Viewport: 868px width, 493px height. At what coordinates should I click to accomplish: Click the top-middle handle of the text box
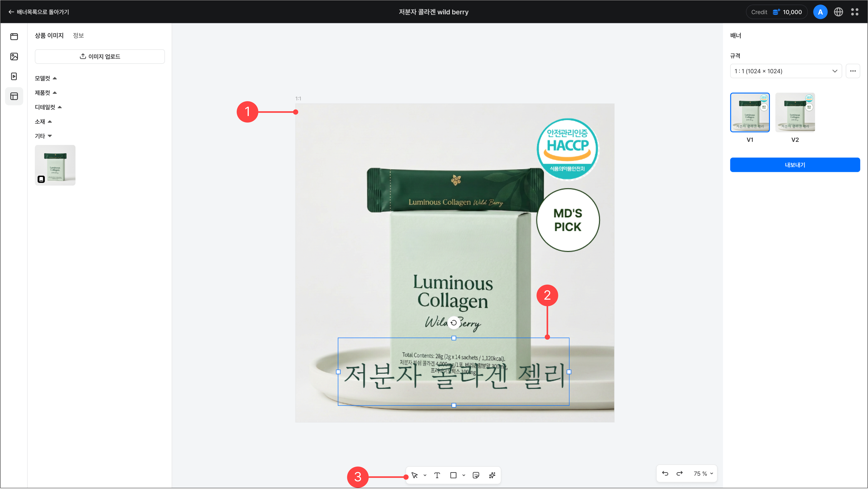pyautogui.click(x=454, y=338)
